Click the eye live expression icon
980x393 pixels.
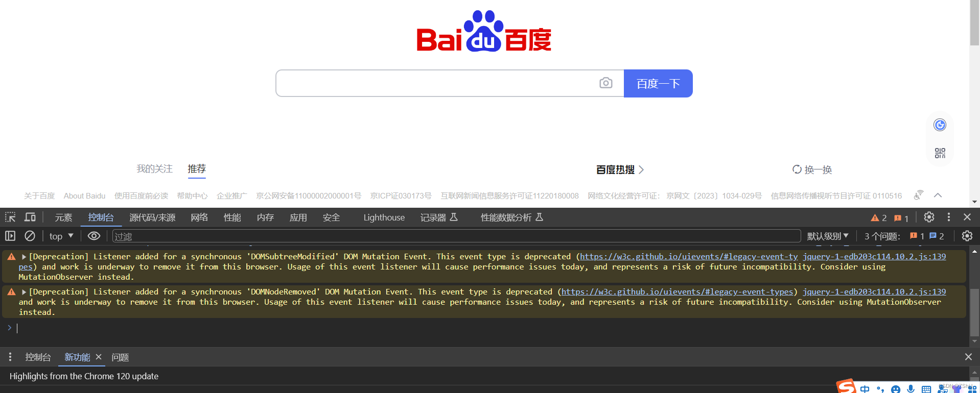pos(94,236)
